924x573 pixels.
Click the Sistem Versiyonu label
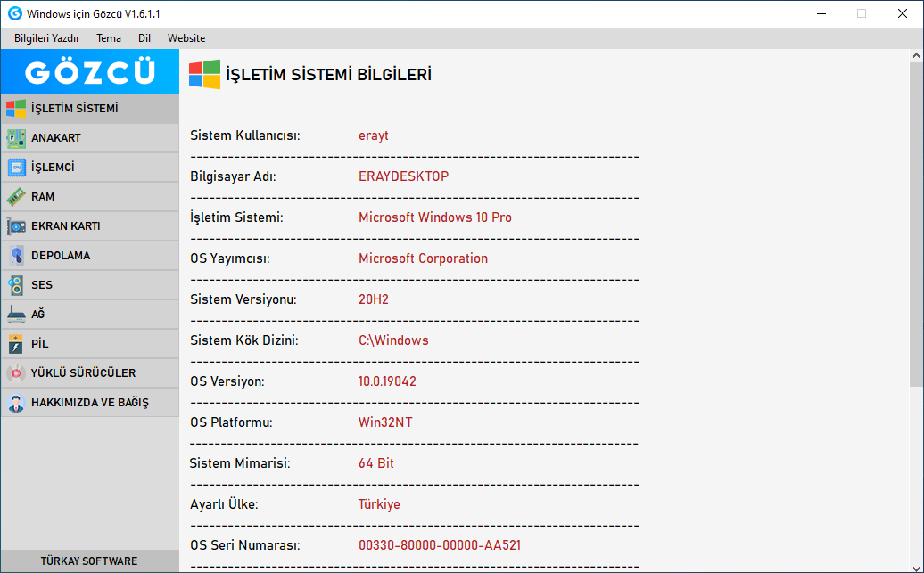[x=243, y=299]
